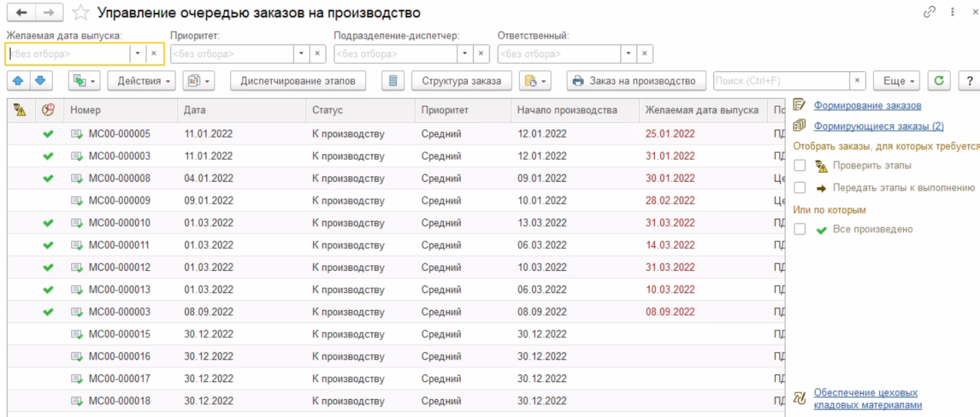
Task: Select order MC00-000009
Action: point(396,201)
